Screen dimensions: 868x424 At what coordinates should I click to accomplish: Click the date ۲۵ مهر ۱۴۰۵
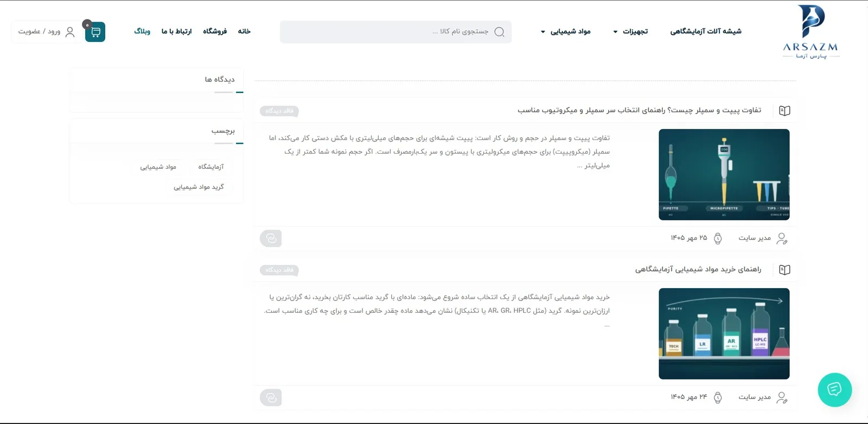point(689,238)
